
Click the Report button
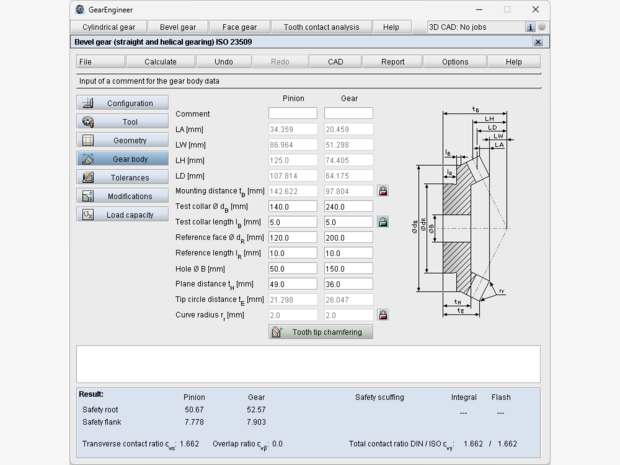[393, 61]
